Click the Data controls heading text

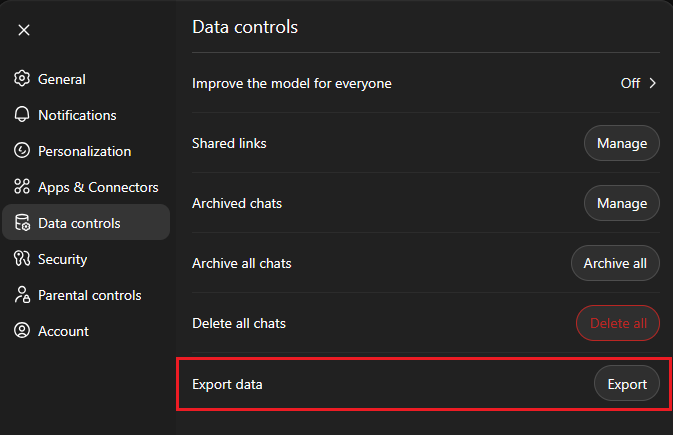(x=245, y=27)
